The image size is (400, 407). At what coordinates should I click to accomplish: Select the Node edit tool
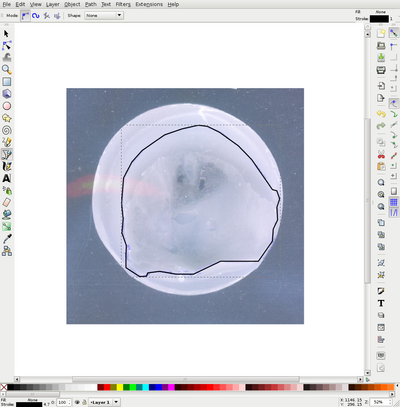[7, 46]
